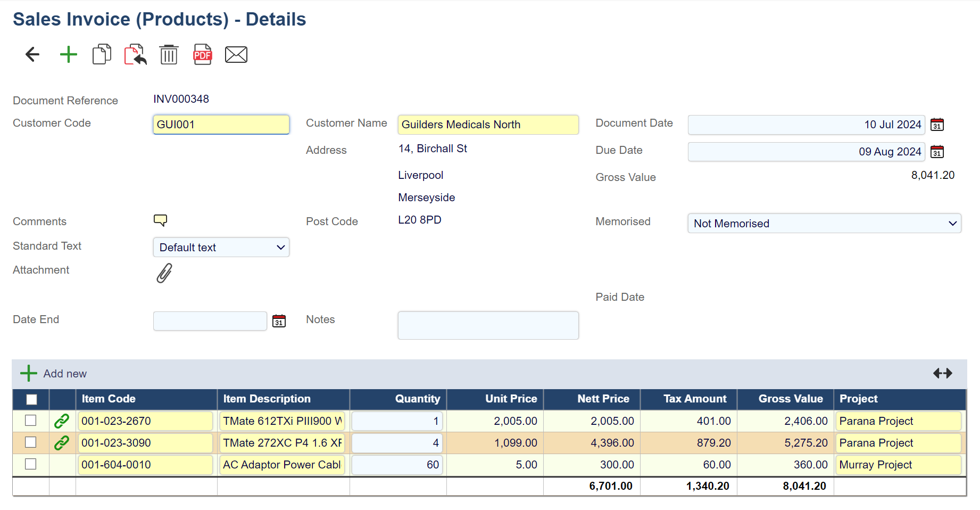
Task: Email the invoice via envelope icon
Action: coord(236,54)
